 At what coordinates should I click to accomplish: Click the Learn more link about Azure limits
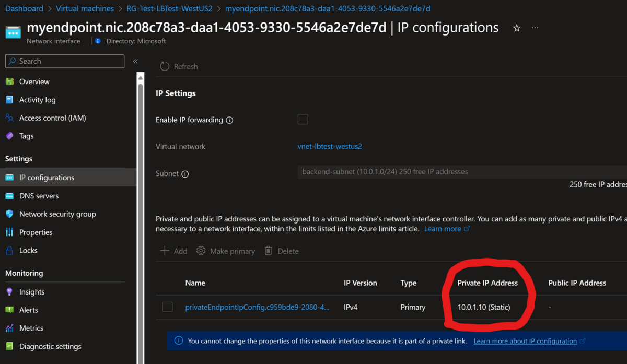click(x=447, y=229)
